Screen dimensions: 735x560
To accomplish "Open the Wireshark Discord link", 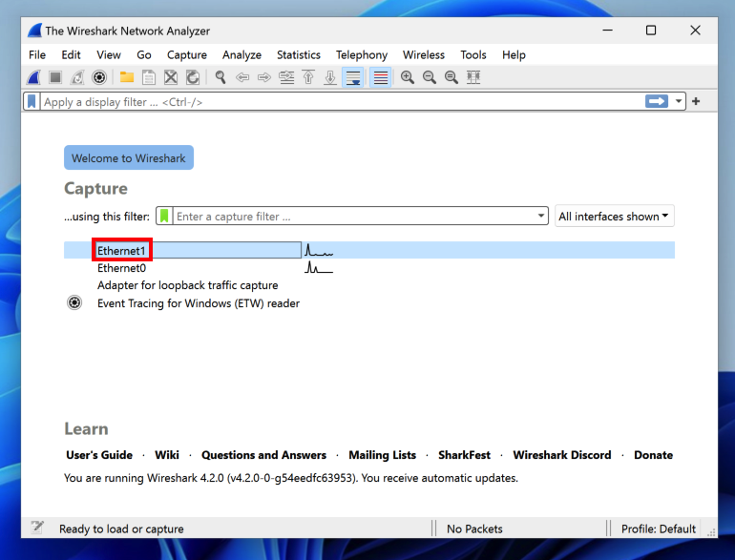I will coord(562,455).
